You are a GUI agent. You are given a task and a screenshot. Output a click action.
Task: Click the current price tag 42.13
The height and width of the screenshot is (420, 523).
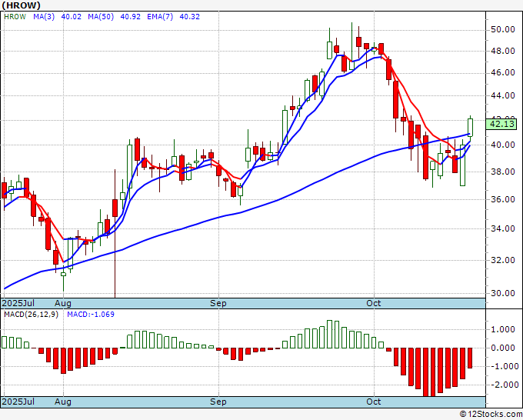502,124
